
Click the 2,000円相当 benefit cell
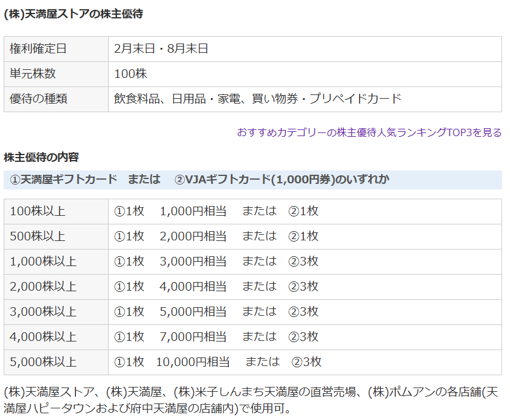[305, 236]
